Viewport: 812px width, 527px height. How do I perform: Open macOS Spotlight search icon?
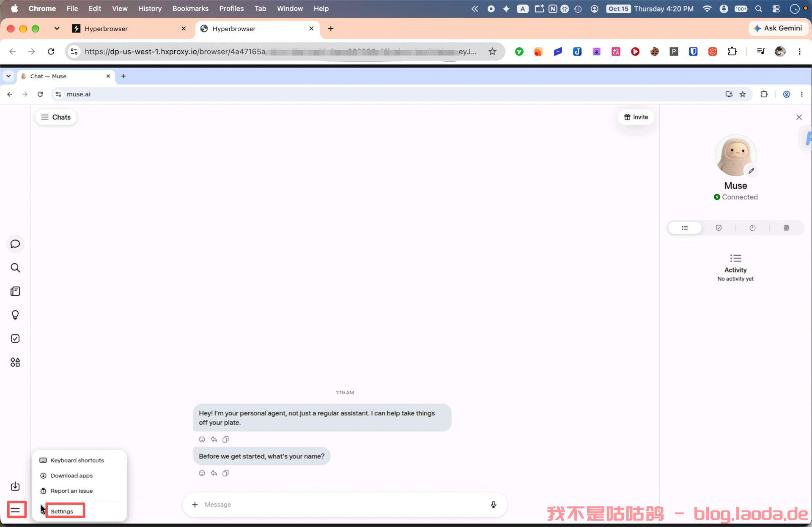point(759,8)
